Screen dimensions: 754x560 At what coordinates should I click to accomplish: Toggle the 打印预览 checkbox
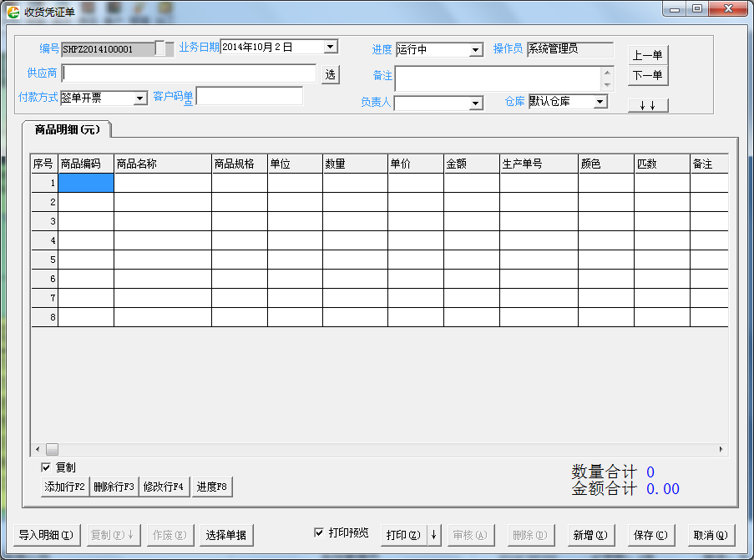point(318,532)
